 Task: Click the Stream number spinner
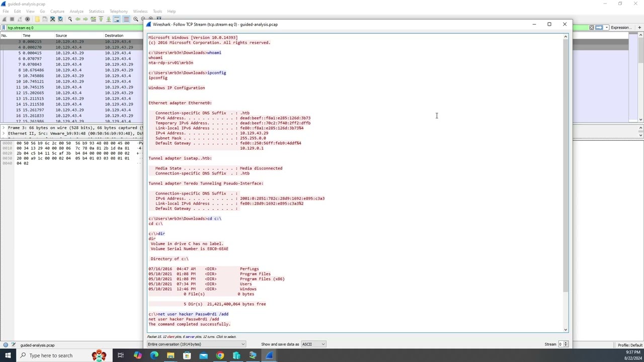563,344
